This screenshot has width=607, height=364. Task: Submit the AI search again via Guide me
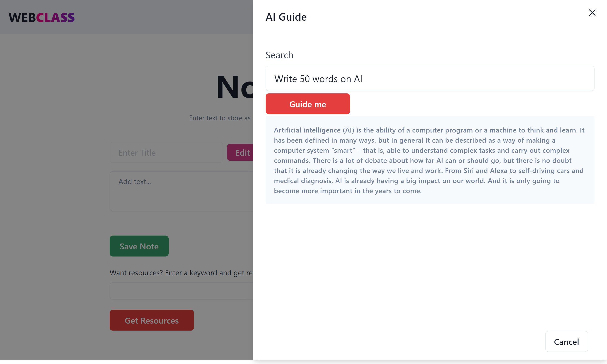point(308,104)
